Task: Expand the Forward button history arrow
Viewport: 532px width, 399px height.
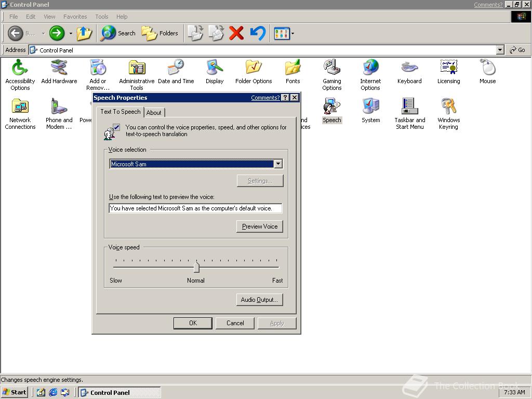Action: click(x=71, y=33)
